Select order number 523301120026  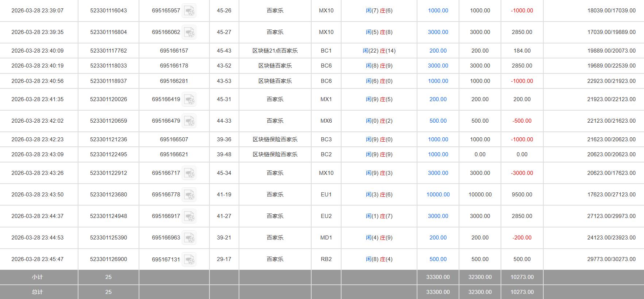pos(108,99)
